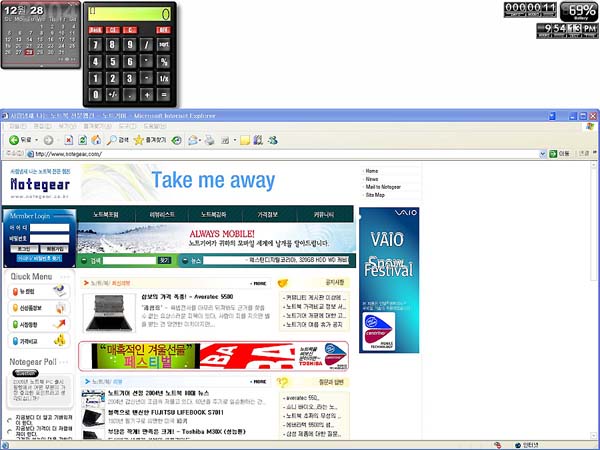Viewport: 600px width, 450px height.
Task: Click the sqrt key on the calculator
Action: click(163, 45)
